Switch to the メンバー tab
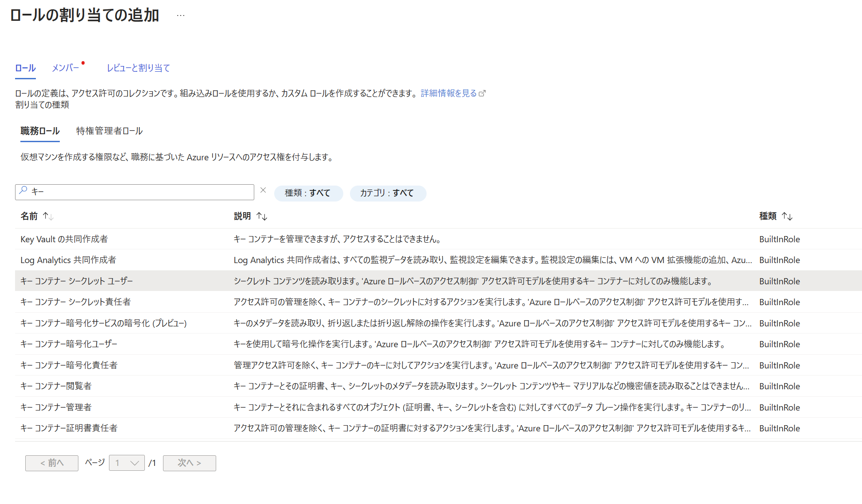Image resolution: width=862 pixels, height=504 pixels. pos(65,68)
